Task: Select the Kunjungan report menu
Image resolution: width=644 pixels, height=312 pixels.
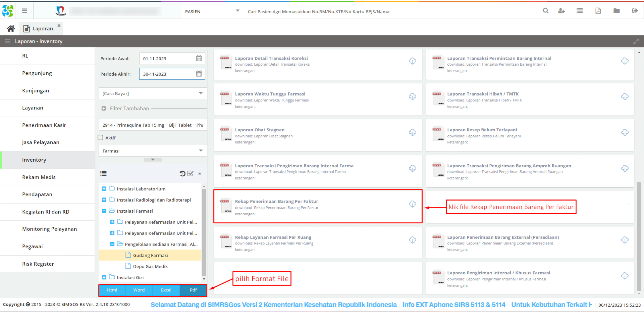Action: pos(47,91)
